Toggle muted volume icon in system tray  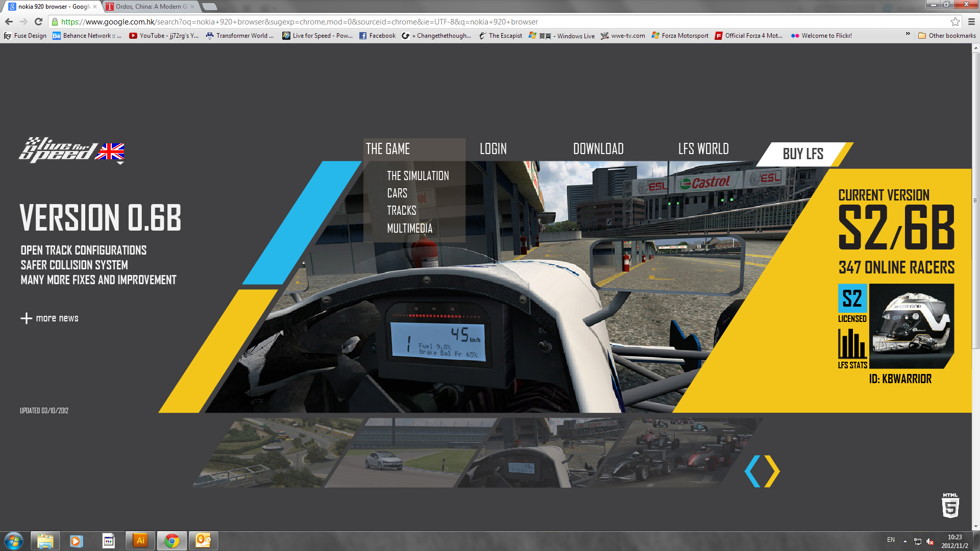pos(930,542)
